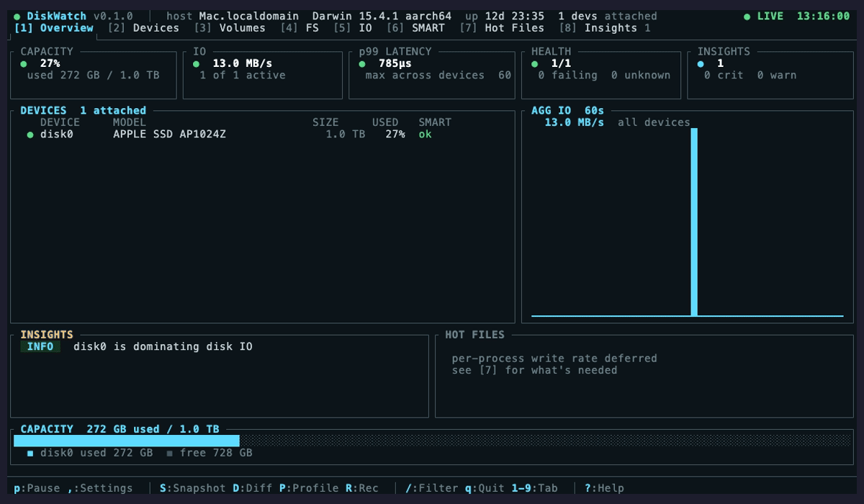Click the uptime 12d 23:35 text

tap(505, 16)
